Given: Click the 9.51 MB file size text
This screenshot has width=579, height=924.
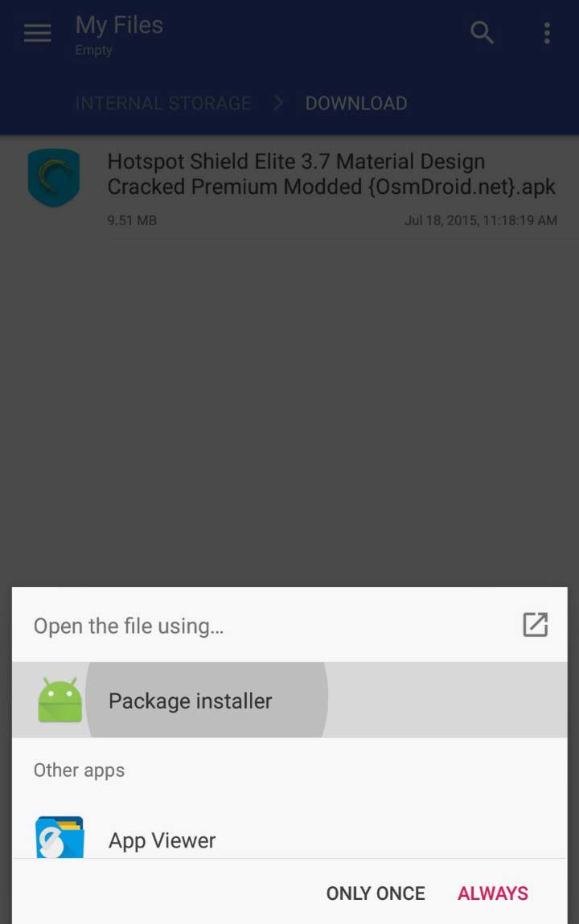Looking at the screenshot, I should tap(132, 220).
